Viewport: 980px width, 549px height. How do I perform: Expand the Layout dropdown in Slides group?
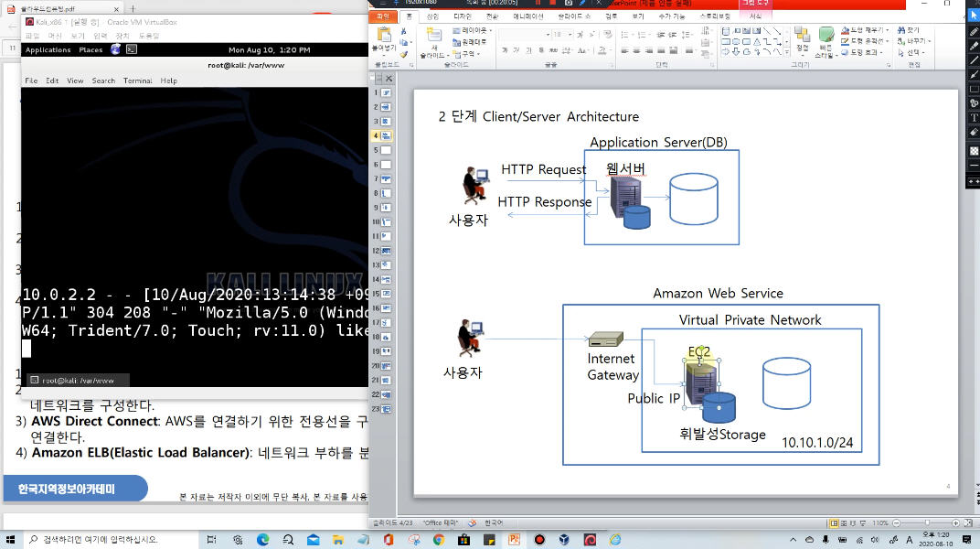click(x=472, y=30)
